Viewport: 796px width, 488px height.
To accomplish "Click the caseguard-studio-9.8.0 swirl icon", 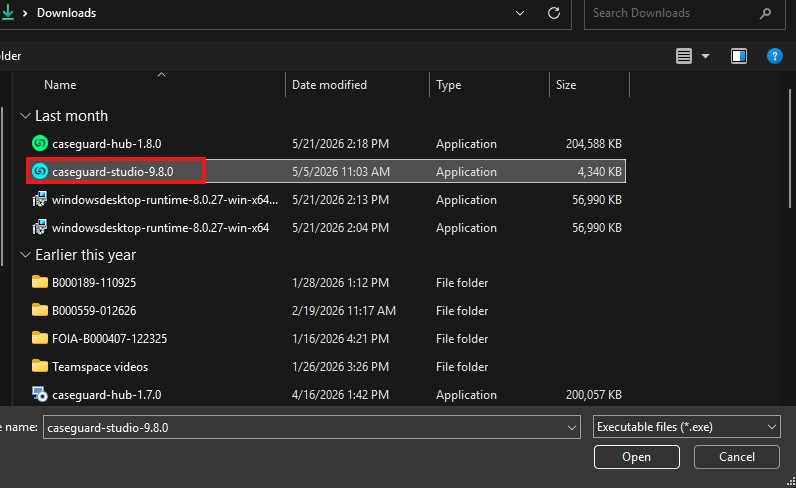I will point(40,171).
